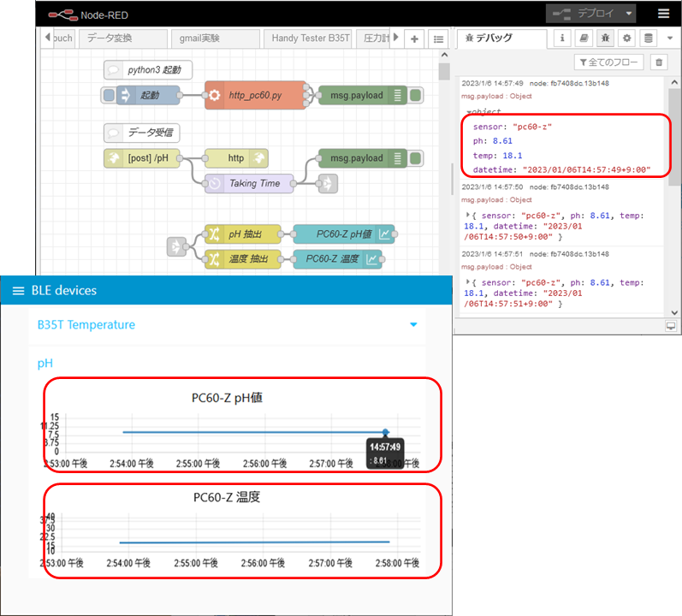
Task: Open the Deploy options dropdown arrow
Action: pyautogui.click(x=630, y=14)
